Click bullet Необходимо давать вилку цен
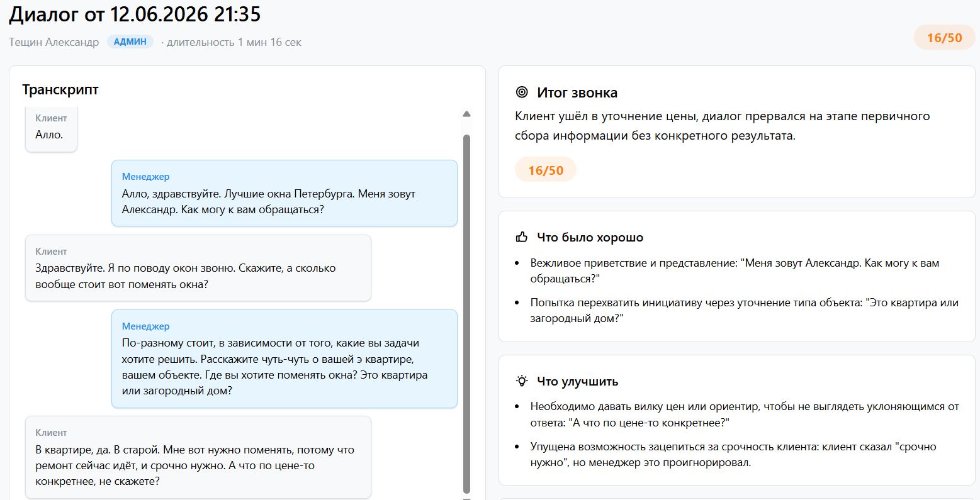 [x=745, y=414]
